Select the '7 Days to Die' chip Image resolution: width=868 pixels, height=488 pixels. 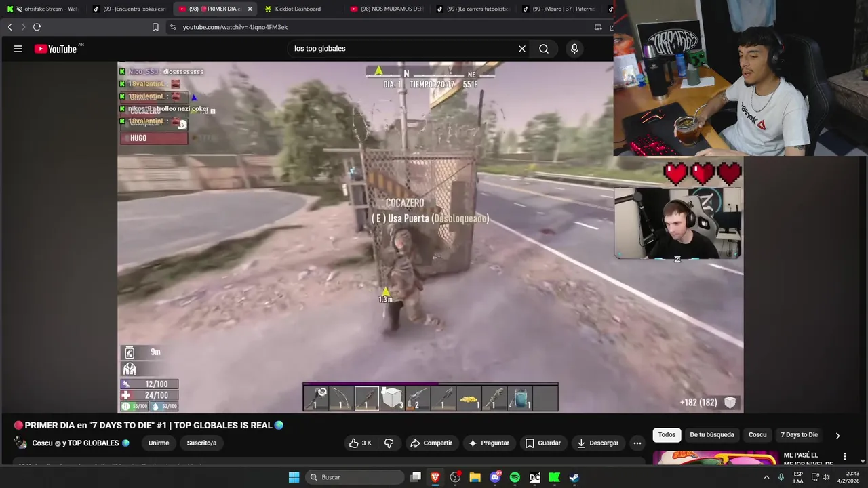click(x=799, y=435)
